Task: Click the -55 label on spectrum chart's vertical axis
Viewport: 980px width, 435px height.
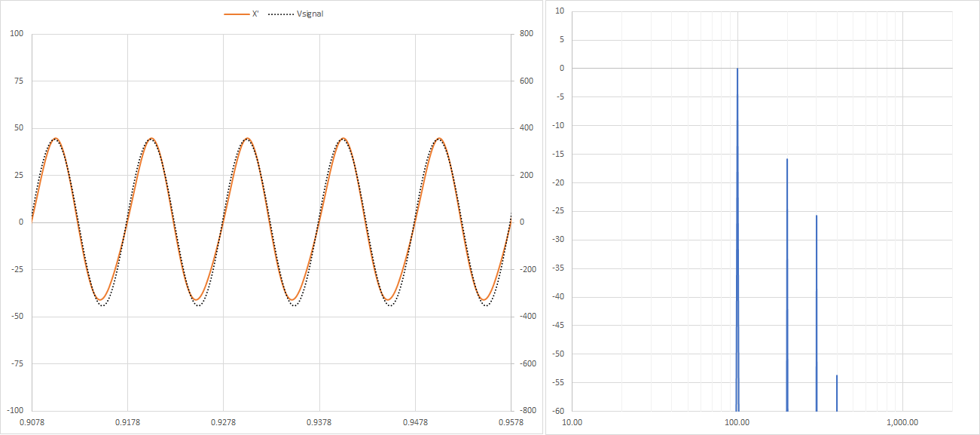Action: point(560,382)
